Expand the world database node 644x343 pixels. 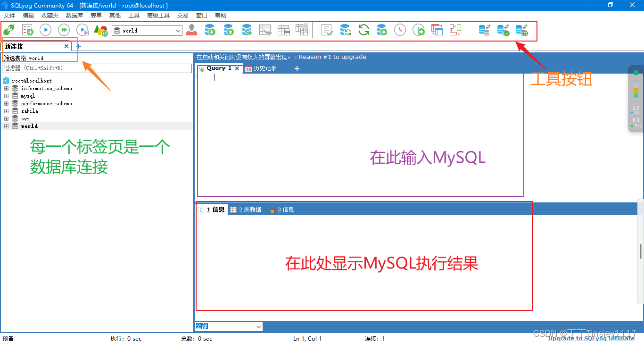pos(7,126)
